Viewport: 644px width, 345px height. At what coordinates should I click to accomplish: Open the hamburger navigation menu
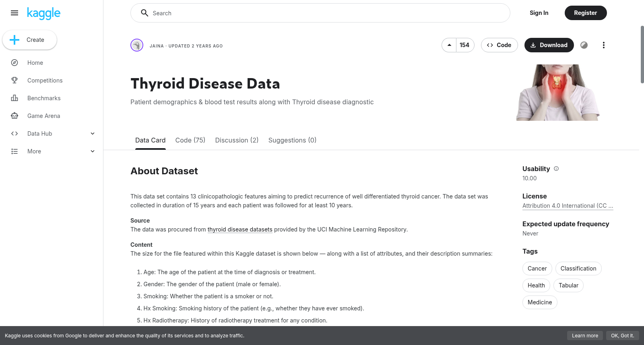pos(14,13)
